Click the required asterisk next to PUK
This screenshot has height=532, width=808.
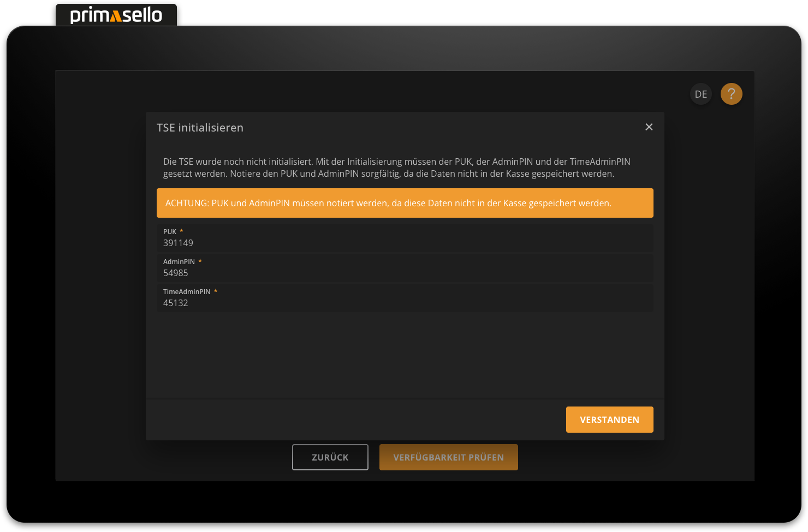[x=181, y=231]
